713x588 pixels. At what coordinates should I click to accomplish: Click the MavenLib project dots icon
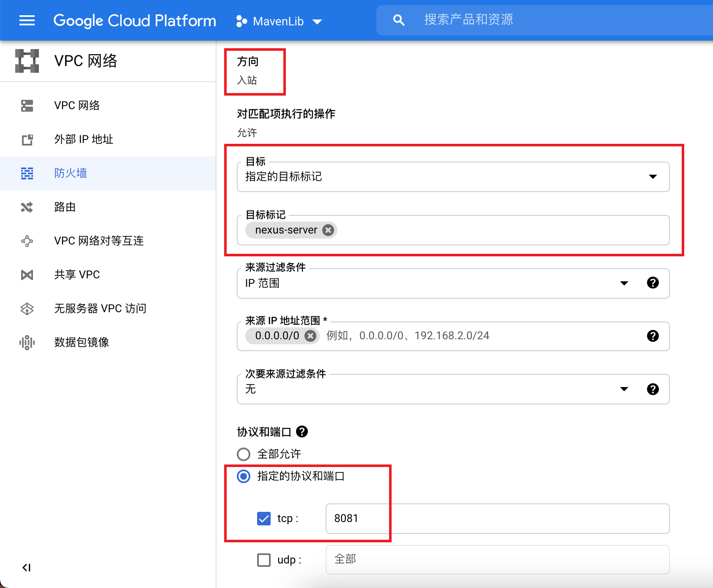(241, 21)
